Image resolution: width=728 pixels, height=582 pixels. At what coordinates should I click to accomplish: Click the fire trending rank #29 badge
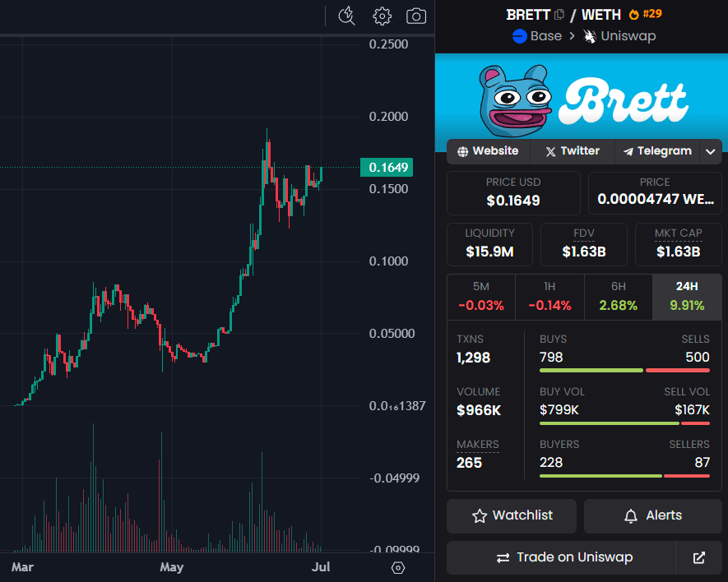click(646, 15)
